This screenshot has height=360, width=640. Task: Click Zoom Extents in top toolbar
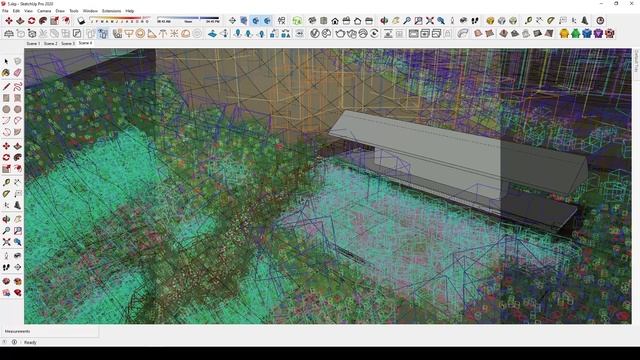pyautogui.click(x=430, y=21)
